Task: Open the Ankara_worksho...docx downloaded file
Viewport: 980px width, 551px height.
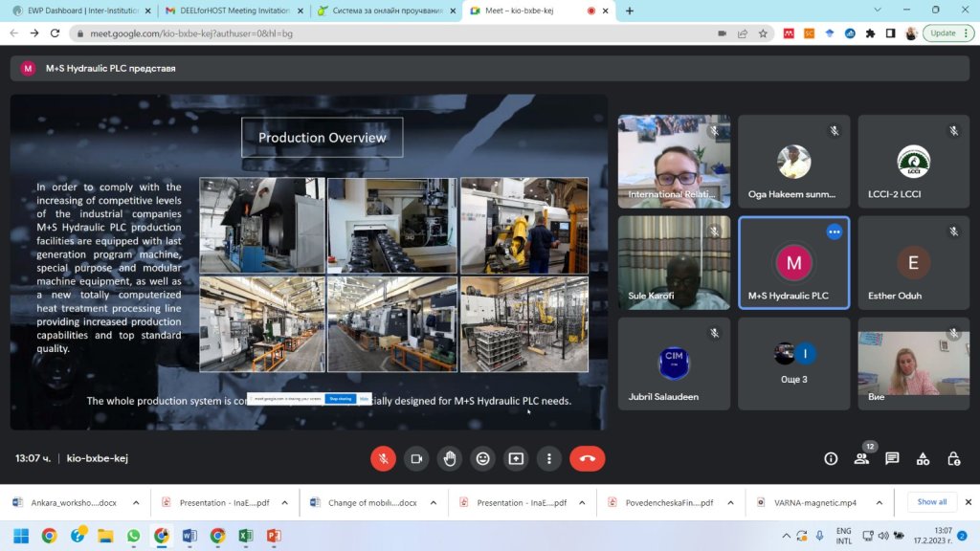Action: [66, 502]
